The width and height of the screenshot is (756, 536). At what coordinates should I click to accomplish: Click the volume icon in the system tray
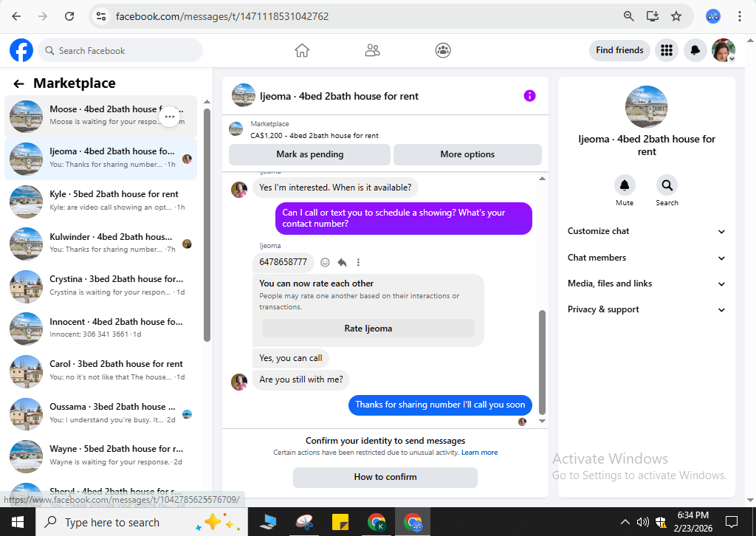point(642,522)
